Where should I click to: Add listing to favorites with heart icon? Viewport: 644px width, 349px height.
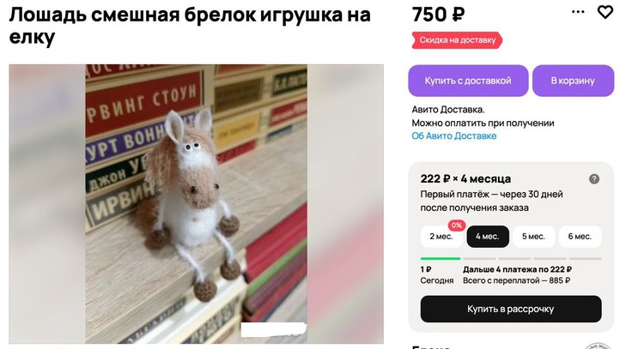605,12
